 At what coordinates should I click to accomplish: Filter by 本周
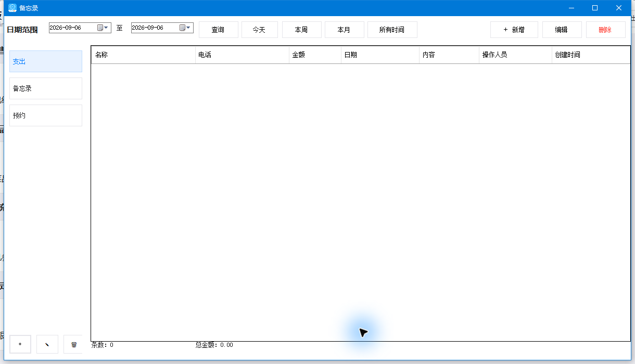tap(301, 30)
